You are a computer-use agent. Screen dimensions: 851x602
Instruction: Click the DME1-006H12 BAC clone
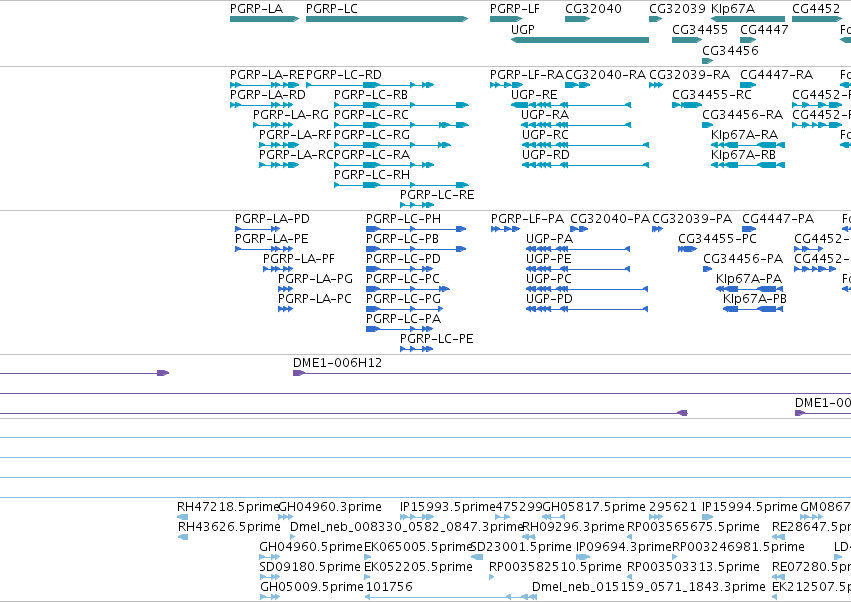572,373
